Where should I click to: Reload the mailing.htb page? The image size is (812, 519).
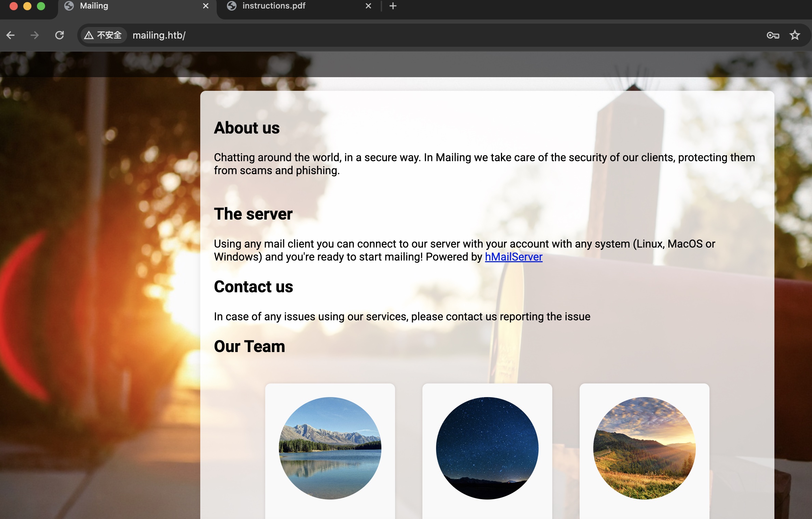(x=59, y=35)
